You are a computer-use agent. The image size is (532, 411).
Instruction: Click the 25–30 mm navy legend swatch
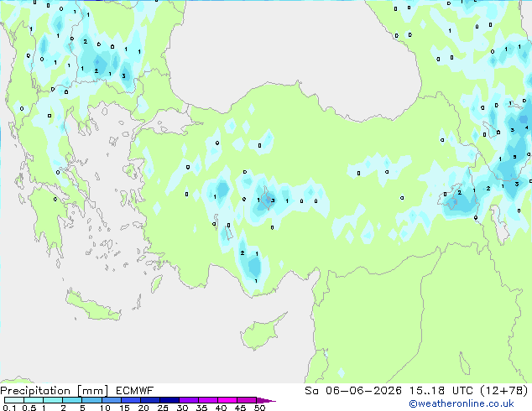(170, 400)
